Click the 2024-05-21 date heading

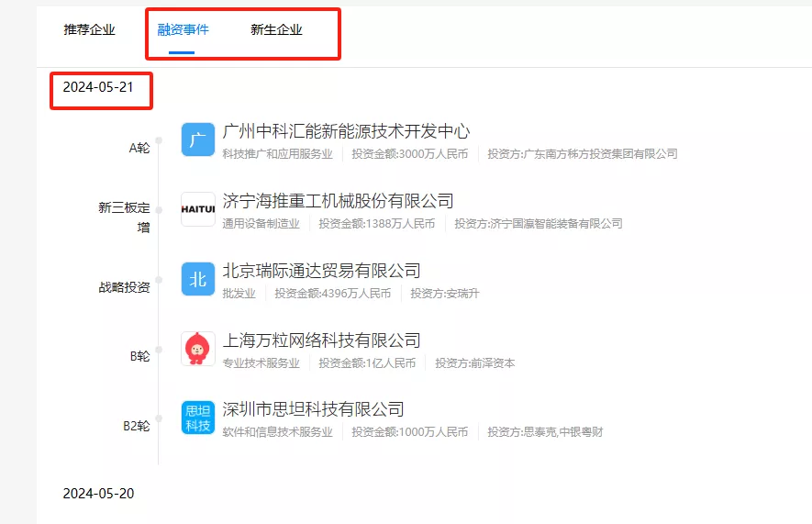[x=98, y=87]
